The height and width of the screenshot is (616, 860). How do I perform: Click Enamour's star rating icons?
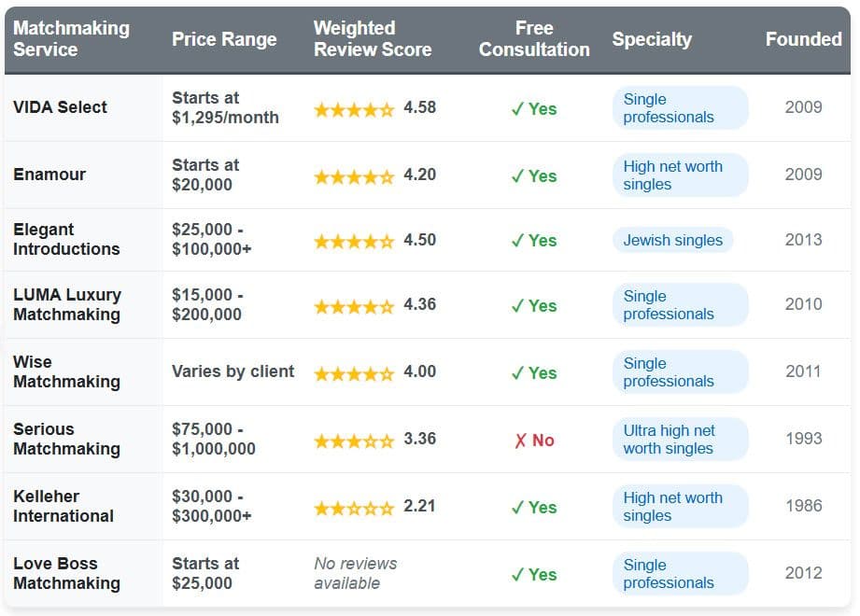(354, 176)
